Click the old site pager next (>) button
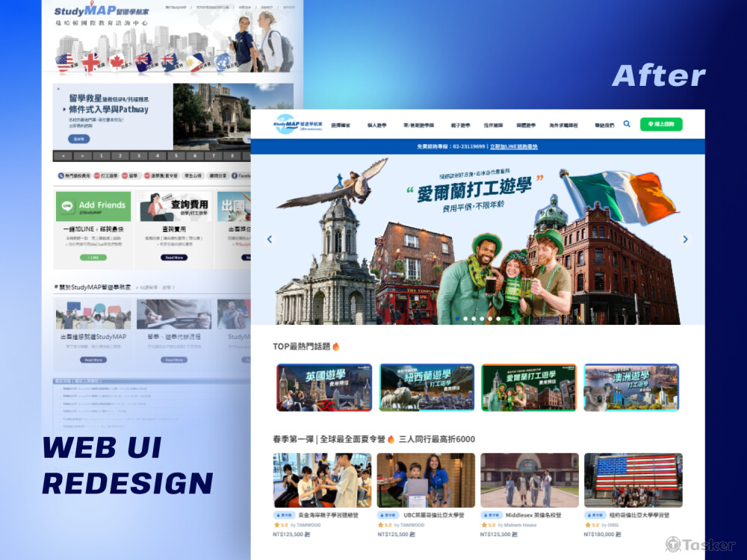 point(82,156)
